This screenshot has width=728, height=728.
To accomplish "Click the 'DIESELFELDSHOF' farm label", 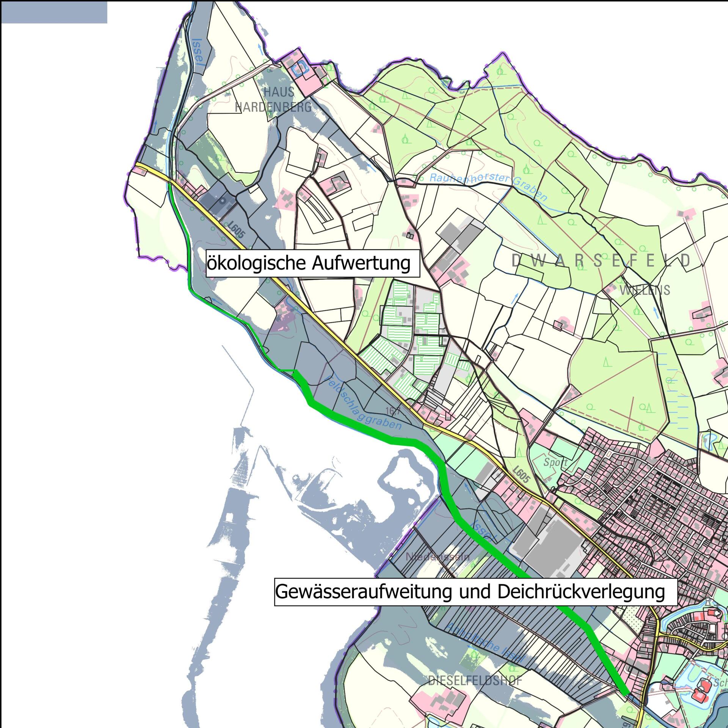I will [x=475, y=681].
